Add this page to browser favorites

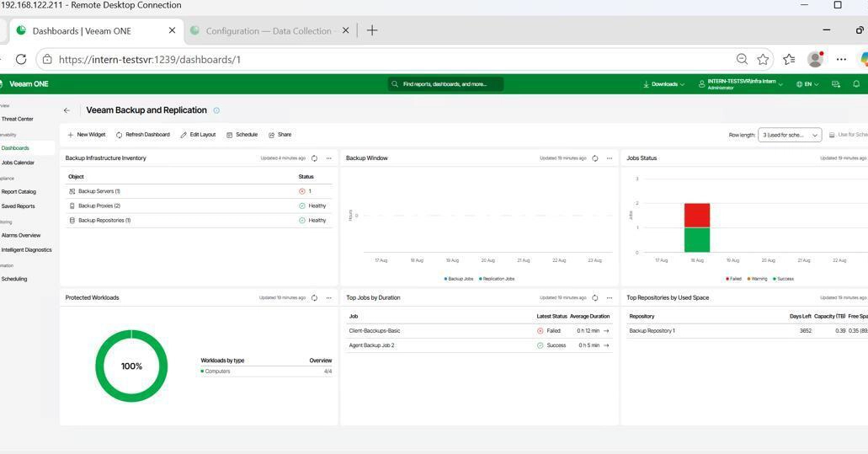pos(763,59)
